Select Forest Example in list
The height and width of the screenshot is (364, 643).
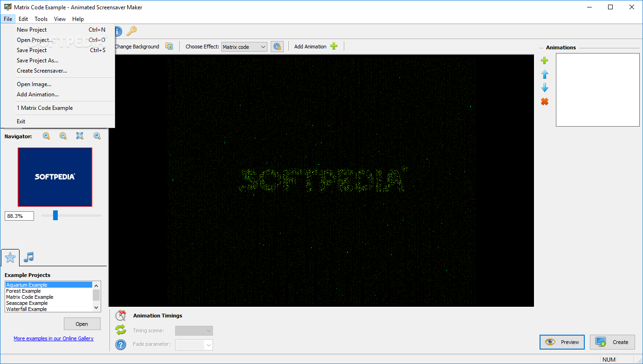(x=49, y=291)
